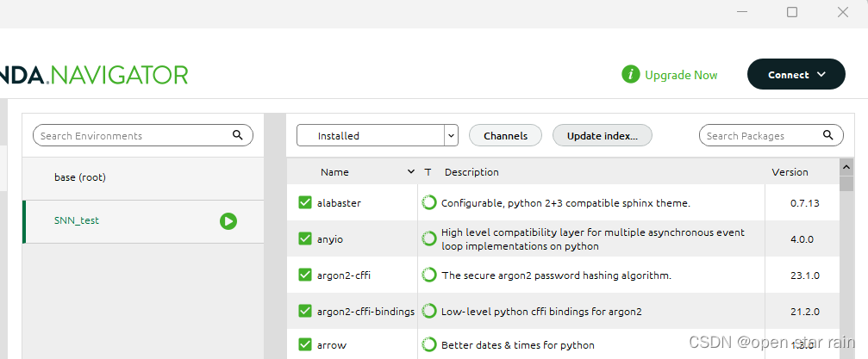Toggle the arrow package checkbox
The width and height of the screenshot is (868, 359).
(x=305, y=344)
